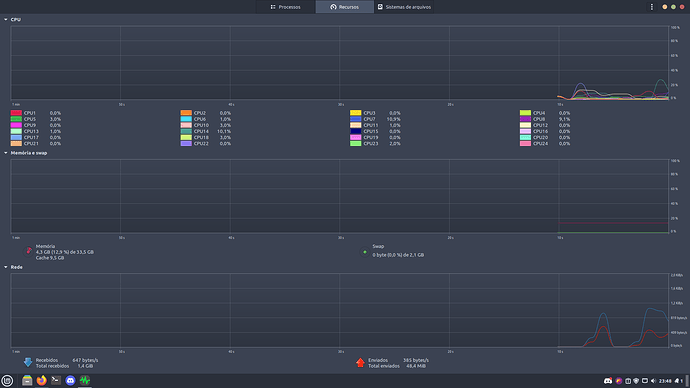
Task: Switch to the Processos tab
Action: pos(286,7)
